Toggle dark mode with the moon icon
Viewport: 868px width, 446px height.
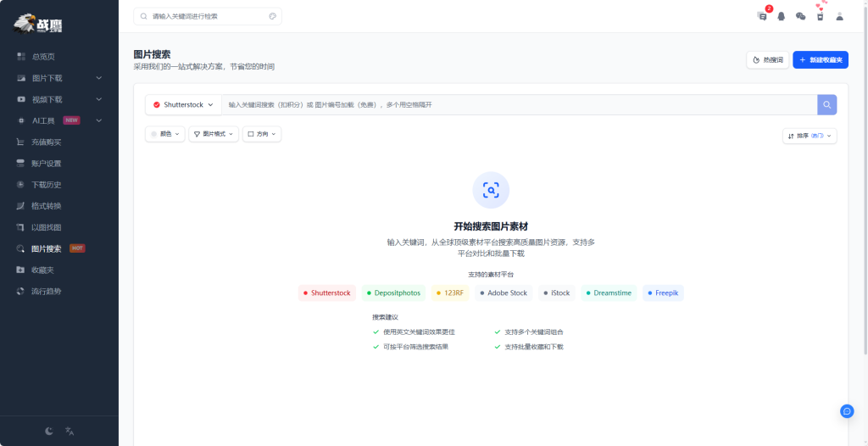49,431
